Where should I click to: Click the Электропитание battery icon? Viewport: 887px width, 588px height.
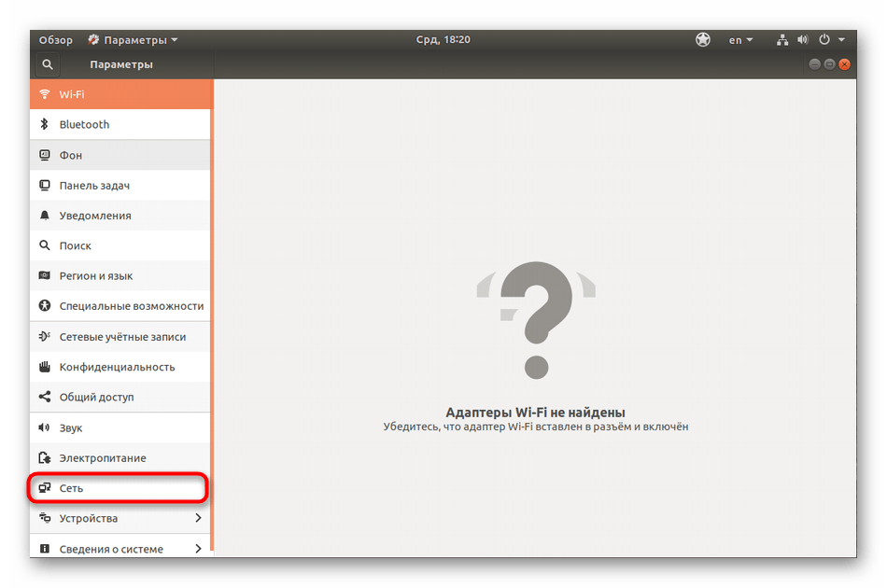point(45,457)
